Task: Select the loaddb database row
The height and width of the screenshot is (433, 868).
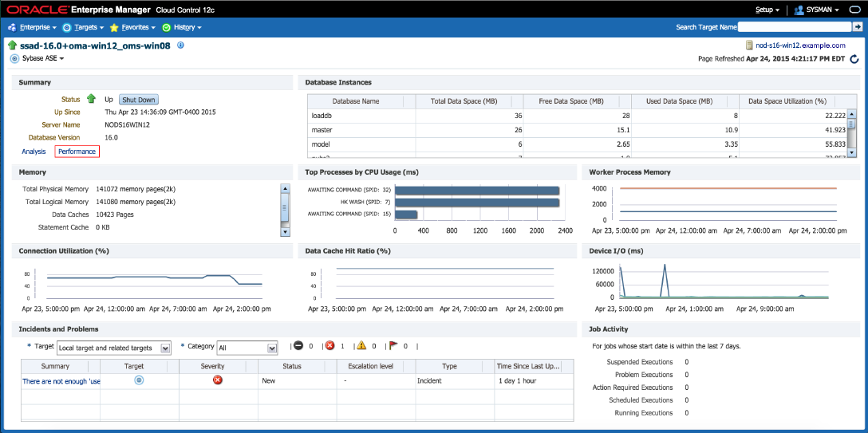Action: click(x=578, y=116)
